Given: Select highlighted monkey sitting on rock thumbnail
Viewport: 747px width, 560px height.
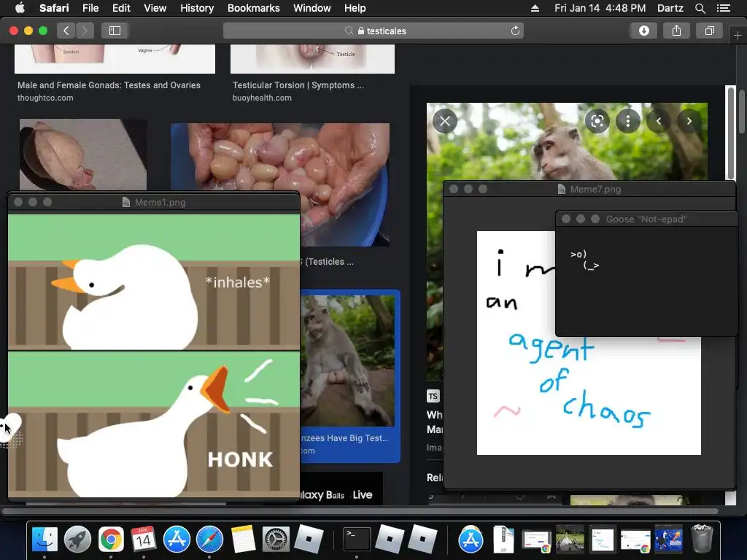Looking at the screenshot, I should 349,360.
